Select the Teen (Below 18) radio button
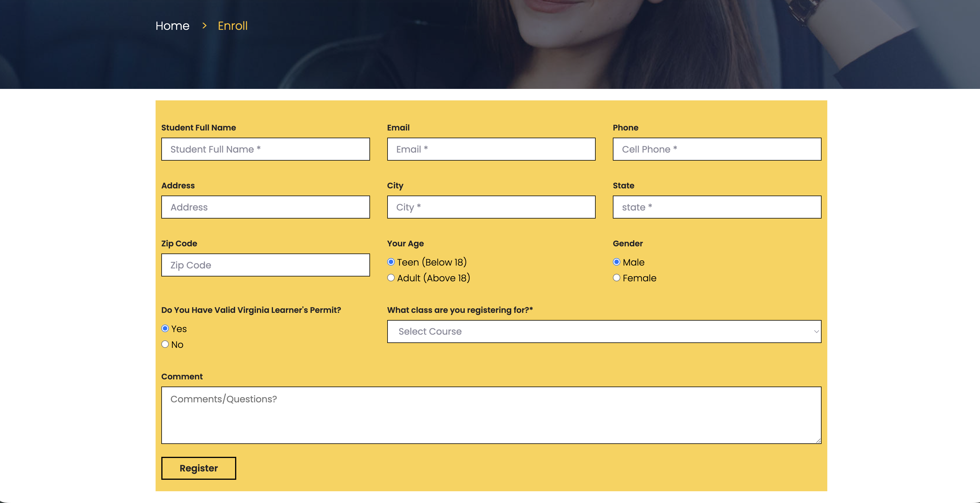Image resolution: width=980 pixels, height=503 pixels. click(391, 262)
